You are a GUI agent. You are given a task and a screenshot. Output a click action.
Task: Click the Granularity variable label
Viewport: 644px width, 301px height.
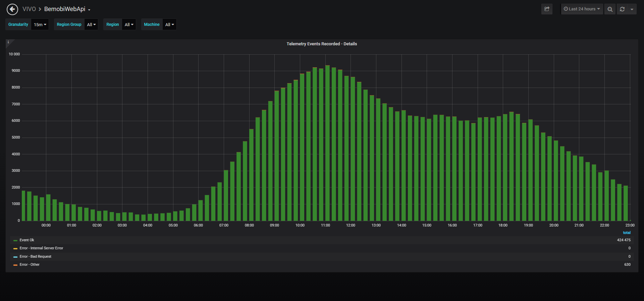coord(18,24)
